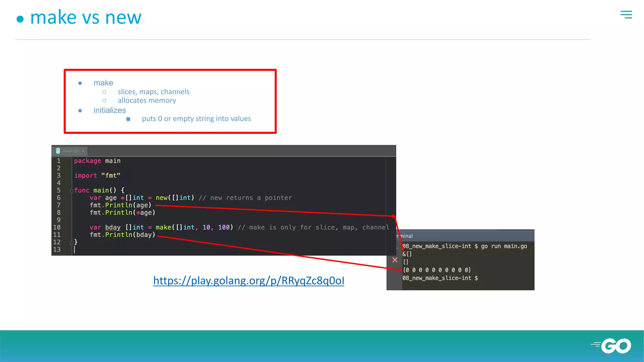Click the main.go file icon
Viewport: 644px width, 362px height.
pos(58,151)
